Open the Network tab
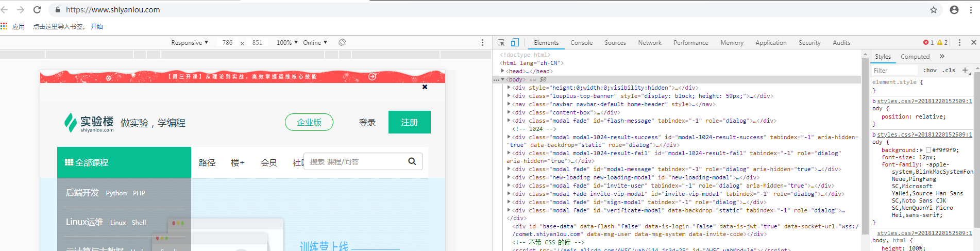 (650, 43)
